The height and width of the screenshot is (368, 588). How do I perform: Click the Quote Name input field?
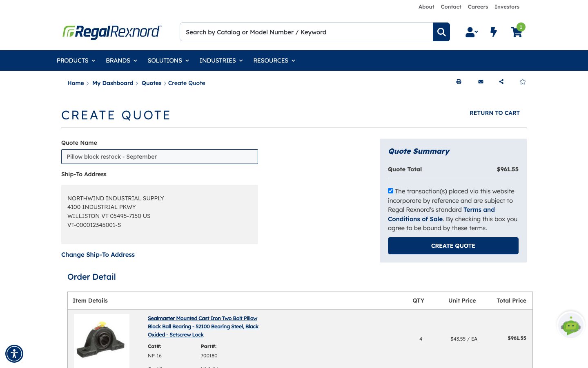point(160,157)
